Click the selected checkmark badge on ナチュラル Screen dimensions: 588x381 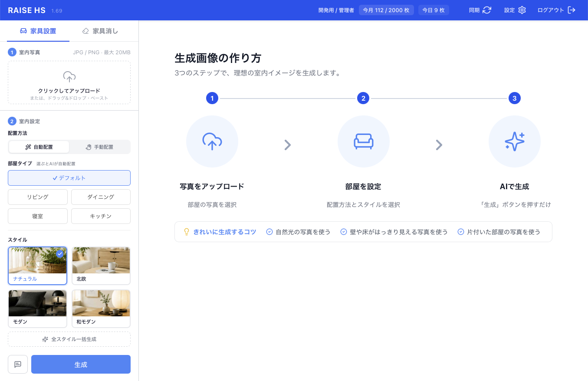[x=60, y=254]
